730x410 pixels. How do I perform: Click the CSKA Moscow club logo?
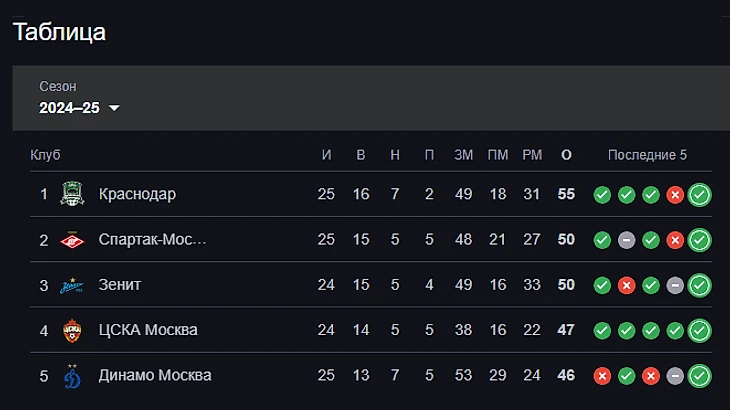71,330
